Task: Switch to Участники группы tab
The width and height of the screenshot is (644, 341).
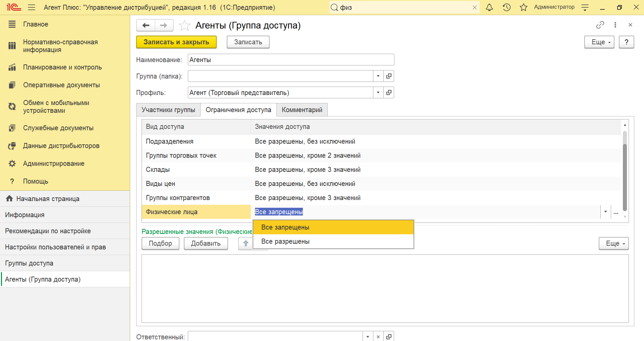Action: pos(168,110)
